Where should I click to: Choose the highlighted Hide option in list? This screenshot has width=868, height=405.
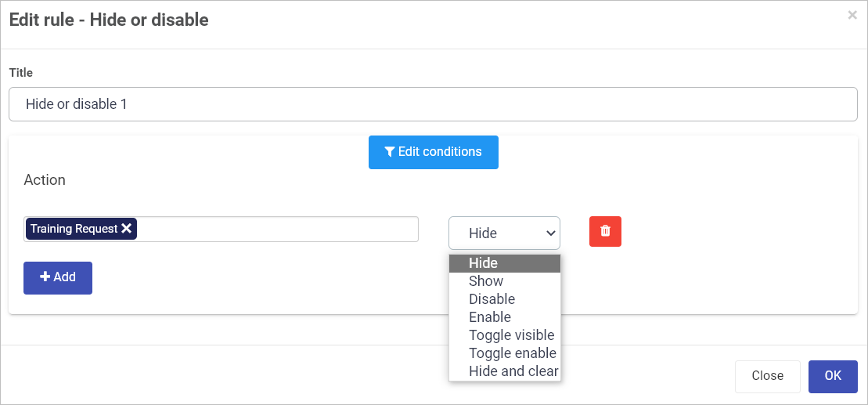[505, 263]
